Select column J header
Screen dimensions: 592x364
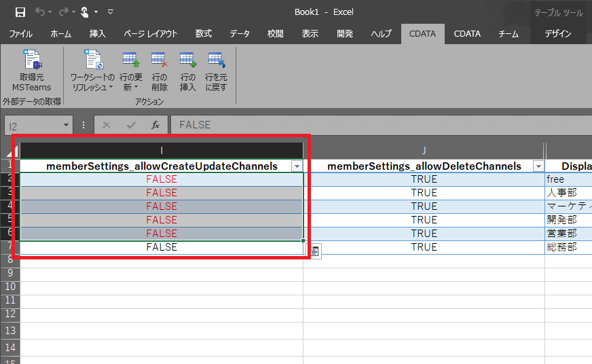tap(424, 151)
